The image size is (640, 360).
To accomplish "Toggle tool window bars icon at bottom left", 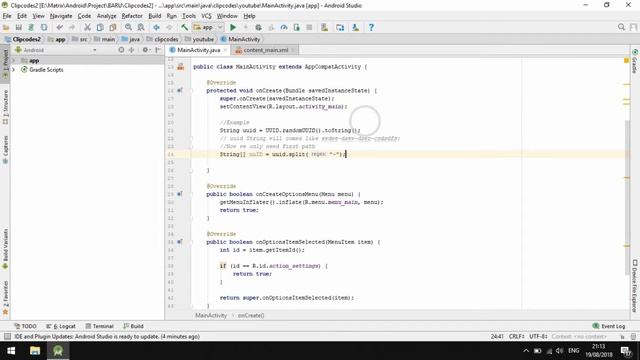I will [7, 336].
